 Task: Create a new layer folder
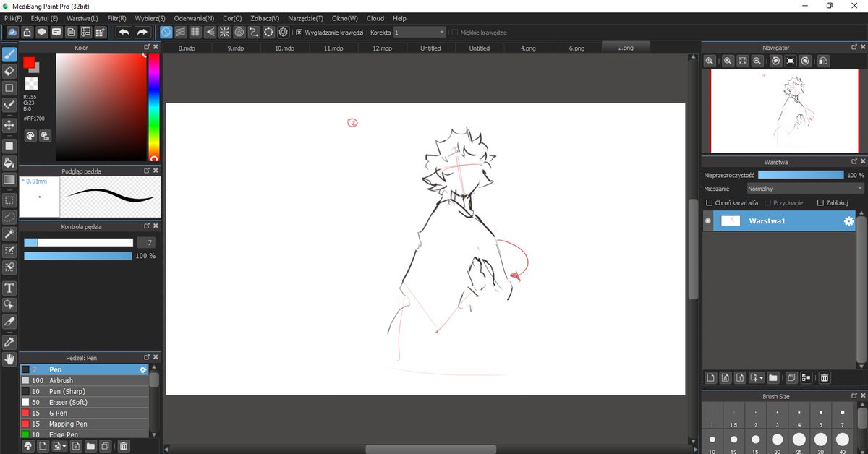pyautogui.click(x=773, y=377)
